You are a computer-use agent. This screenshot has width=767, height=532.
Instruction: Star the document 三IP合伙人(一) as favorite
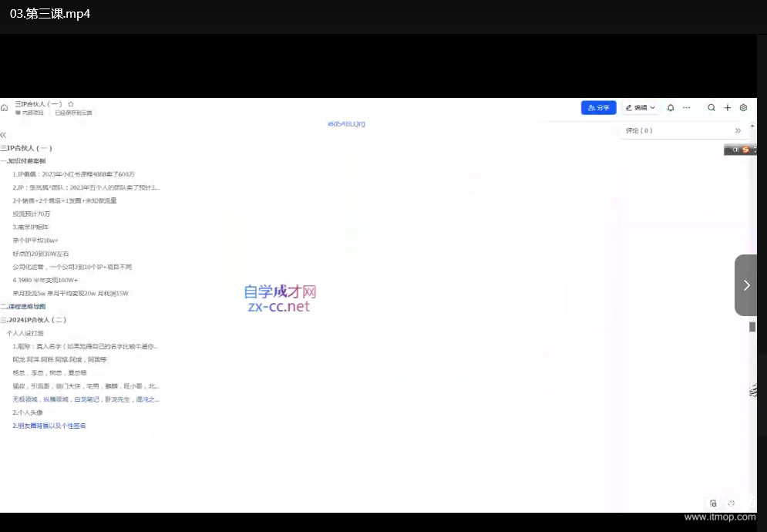click(71, 104)
